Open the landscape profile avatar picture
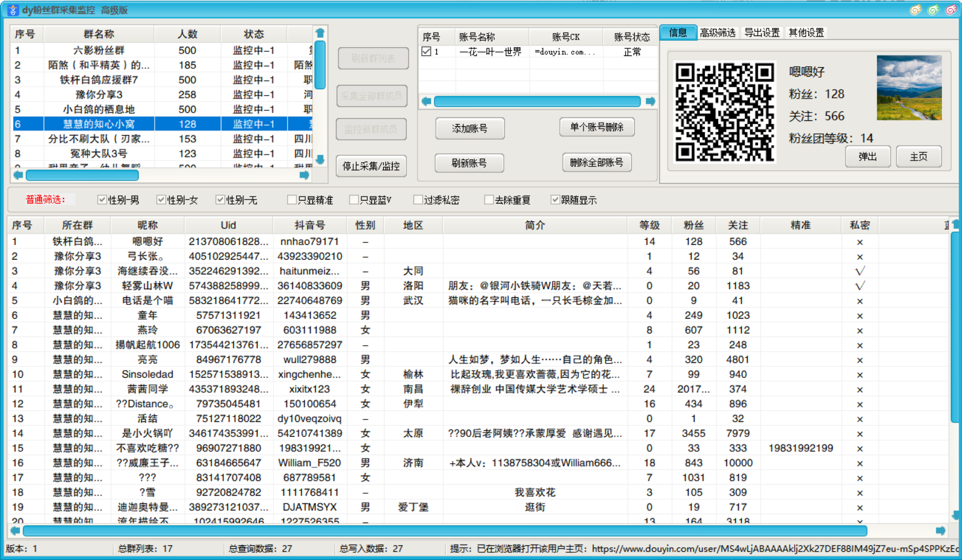Image resolution: width=962 pixels, height=560 pixels. pos(909,87)
